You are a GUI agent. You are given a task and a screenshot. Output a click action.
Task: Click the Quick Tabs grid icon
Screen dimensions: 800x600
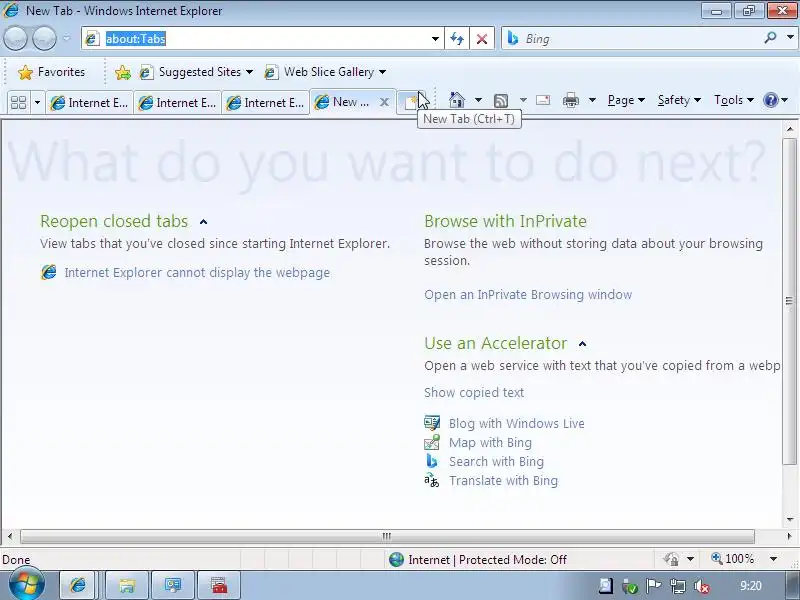pyautogui.click(x=19, y=103)
